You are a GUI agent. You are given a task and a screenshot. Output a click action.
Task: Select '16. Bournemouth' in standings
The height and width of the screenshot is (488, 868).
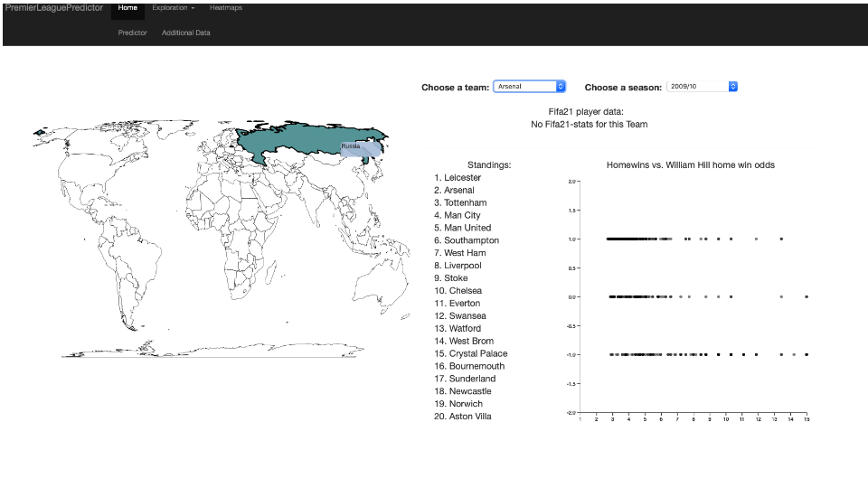469,366
